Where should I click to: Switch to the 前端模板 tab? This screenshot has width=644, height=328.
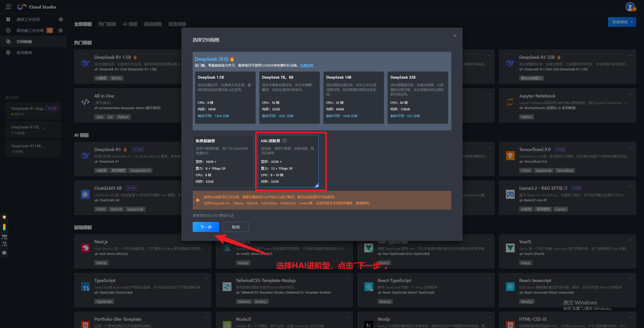(x=153, y=24)
